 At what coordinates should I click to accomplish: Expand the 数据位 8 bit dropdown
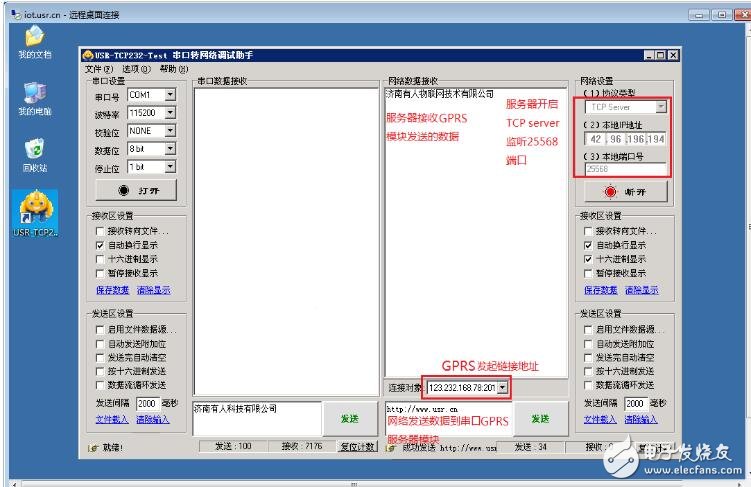click(171, 148)
